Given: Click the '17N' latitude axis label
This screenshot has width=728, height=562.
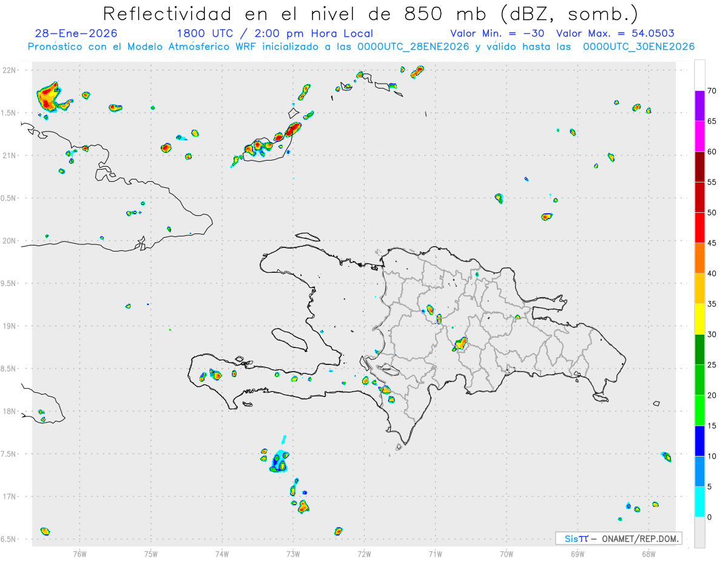Looking at the screenshot, I should coord(10,497).
